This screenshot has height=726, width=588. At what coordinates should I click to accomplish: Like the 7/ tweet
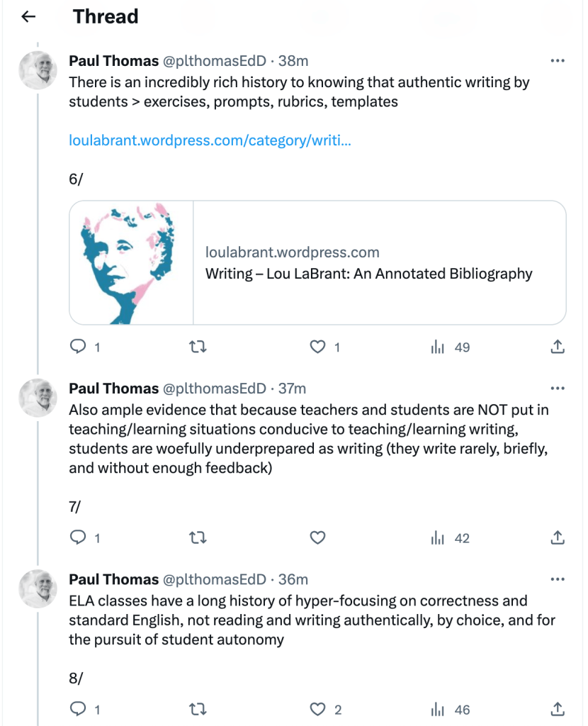[x=318, y=538]
